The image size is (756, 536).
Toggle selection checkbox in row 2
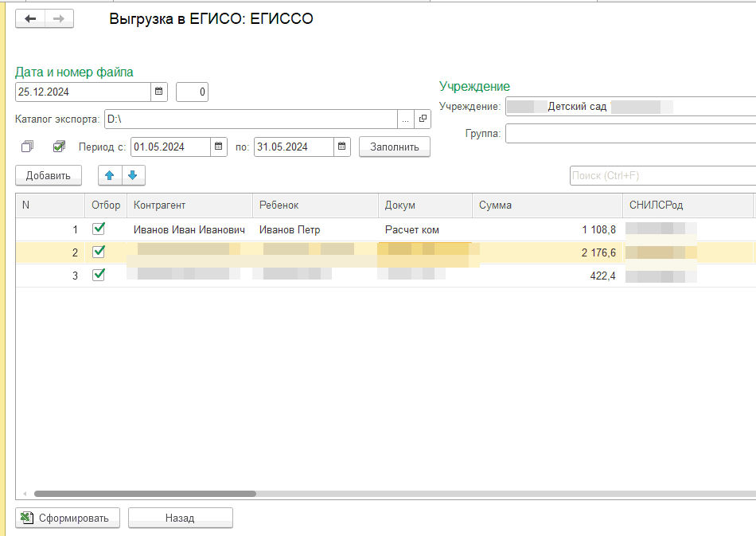[x=99, y=252]
